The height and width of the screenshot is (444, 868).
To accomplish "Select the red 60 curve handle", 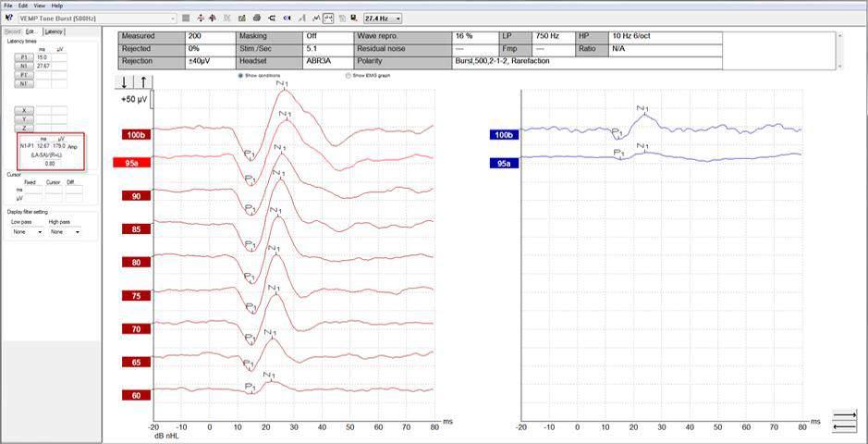I will 137,395.
